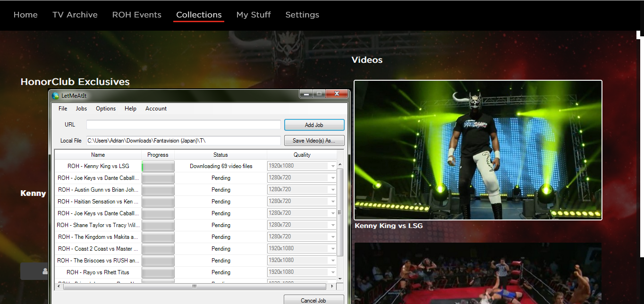
Task: Minimize the LetMeAtIt window
Action: 306,94
